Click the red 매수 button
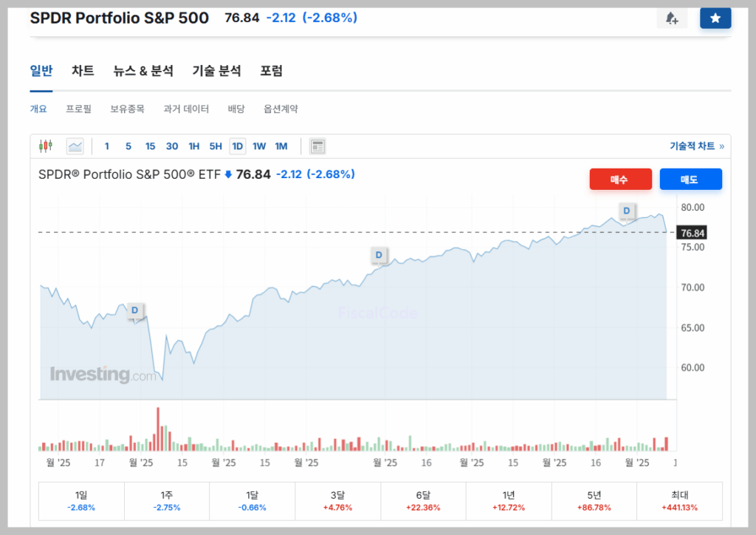Viewport: 756px width, 535px height. (620, 180)
